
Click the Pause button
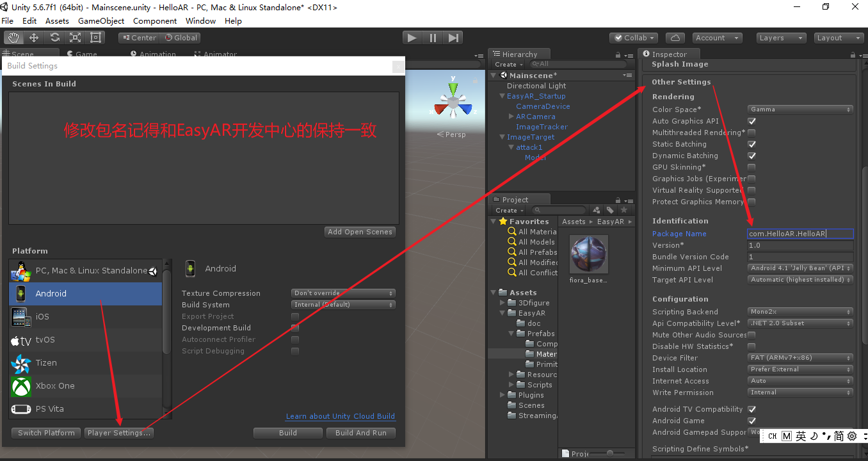pyautogui.click(x=433, y=38)
